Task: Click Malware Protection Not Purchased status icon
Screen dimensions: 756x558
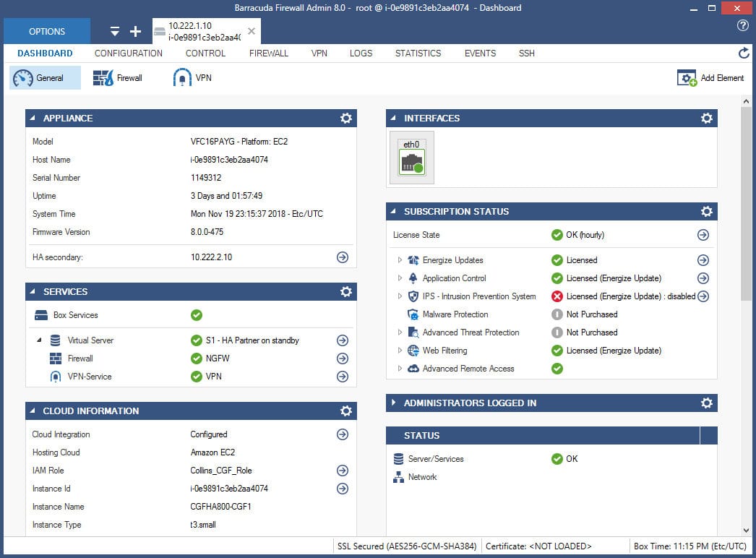Action: coord(557,314)
